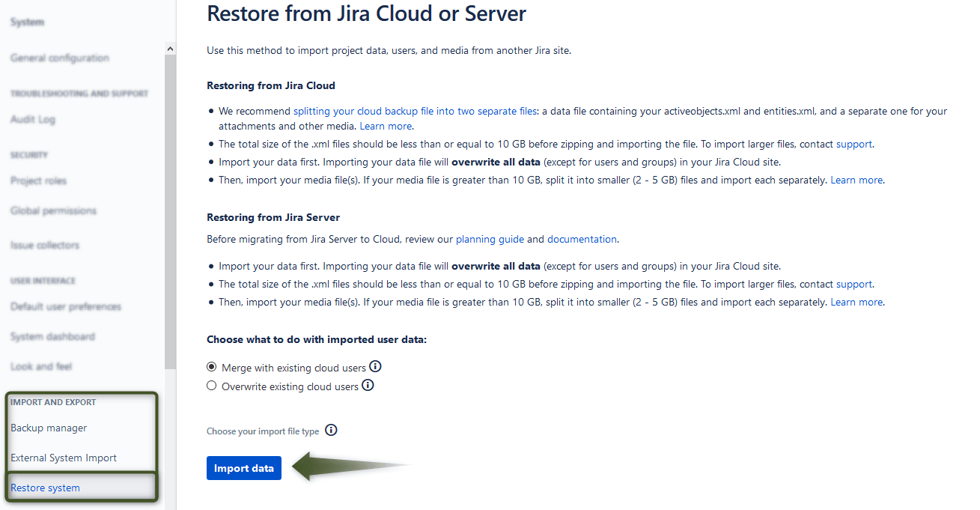Viewport: 980px width, 510px height.
Task: Click Choose what to do with imported user data text
Action: click(317, 339)
